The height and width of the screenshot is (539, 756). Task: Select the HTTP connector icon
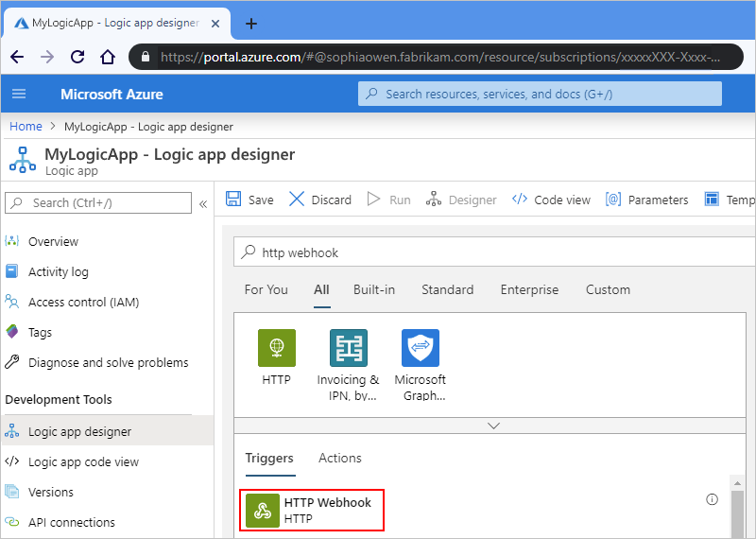tap(277, 348)
